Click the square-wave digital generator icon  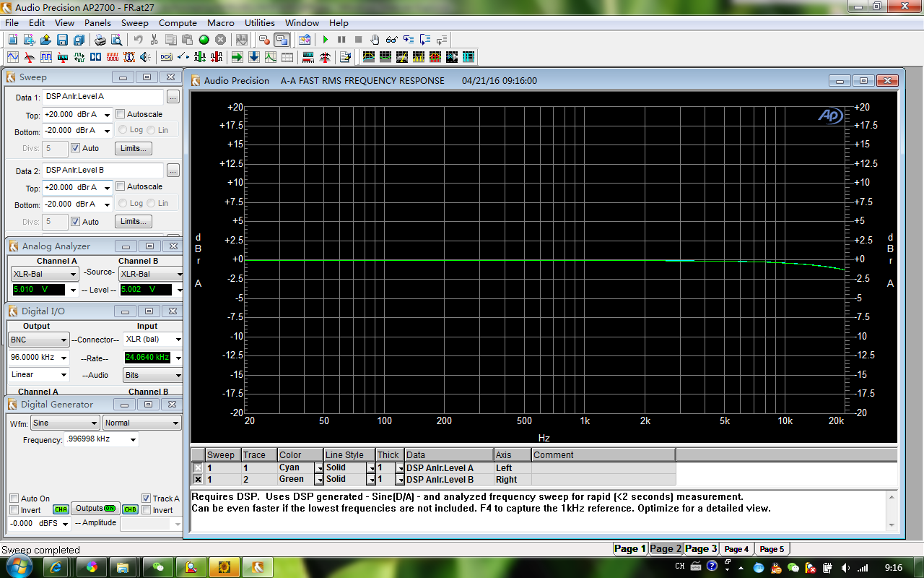45,57
